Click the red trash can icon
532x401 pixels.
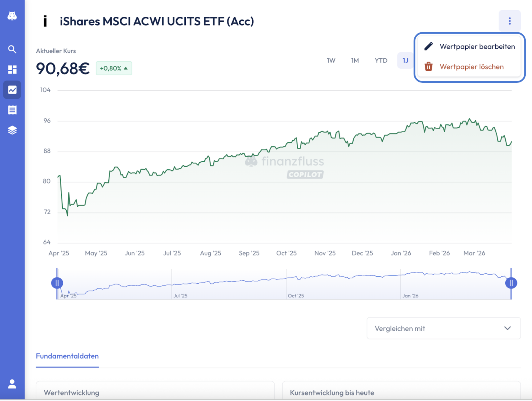(428, 66)
